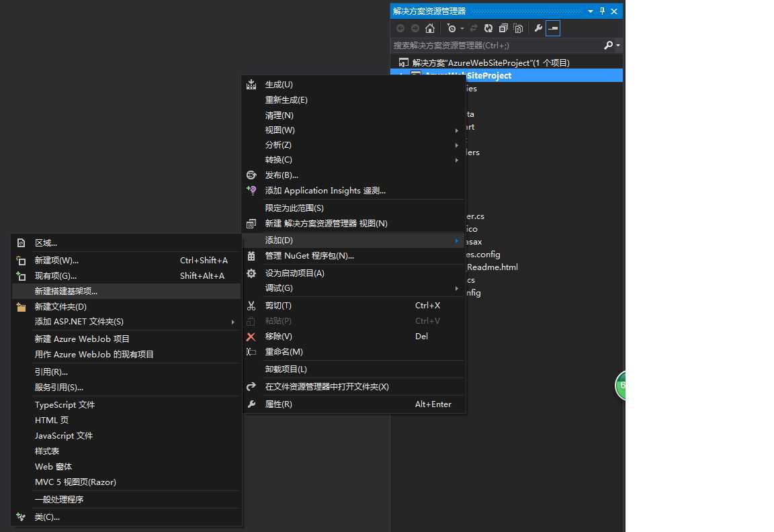The height and width of the screenshot is (532, 774).
Task: Open the Solution Explorer window position menu
Action: [591, 11]
